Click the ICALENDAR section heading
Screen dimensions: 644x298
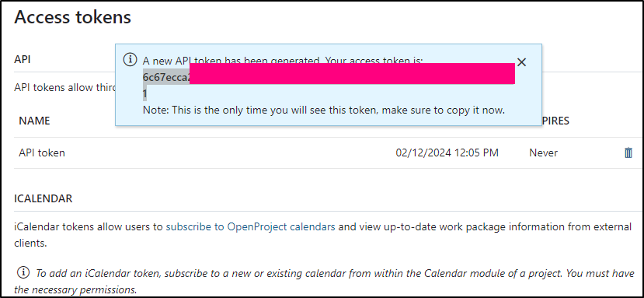tap(44, 198)
